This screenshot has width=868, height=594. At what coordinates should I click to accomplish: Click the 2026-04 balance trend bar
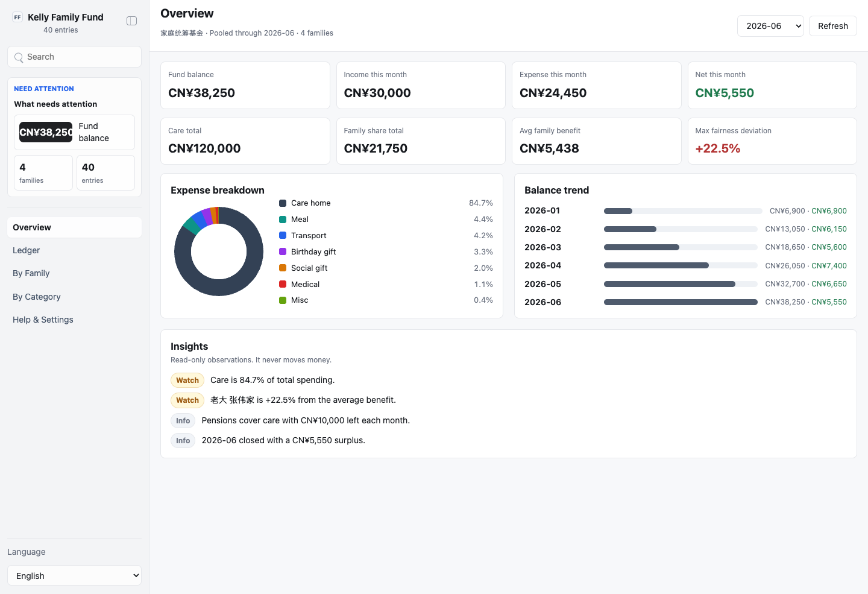(681, 265)
